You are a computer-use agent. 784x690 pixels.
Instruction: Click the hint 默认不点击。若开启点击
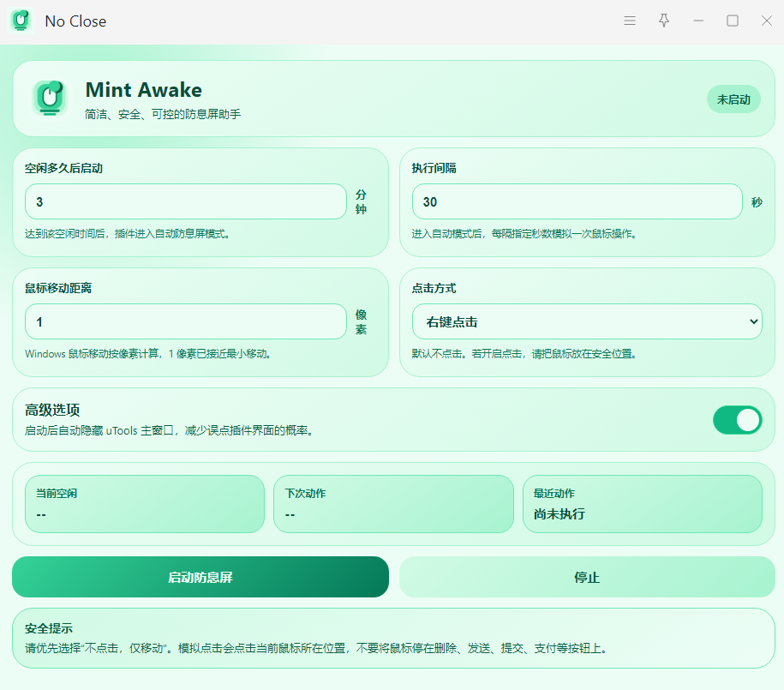click(524, 354)
